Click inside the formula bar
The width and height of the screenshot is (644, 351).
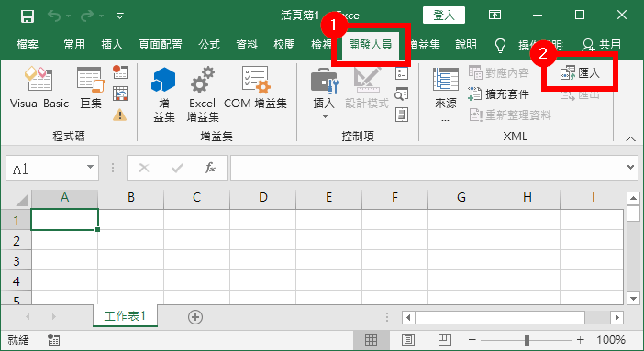coord(427,168)
